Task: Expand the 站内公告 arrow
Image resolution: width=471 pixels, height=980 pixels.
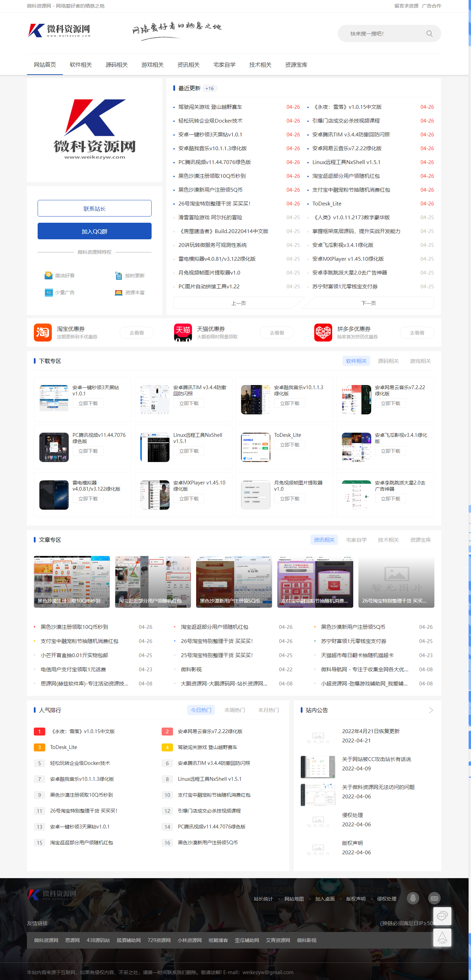Action: pyautogui.click(x=431, y=710)
